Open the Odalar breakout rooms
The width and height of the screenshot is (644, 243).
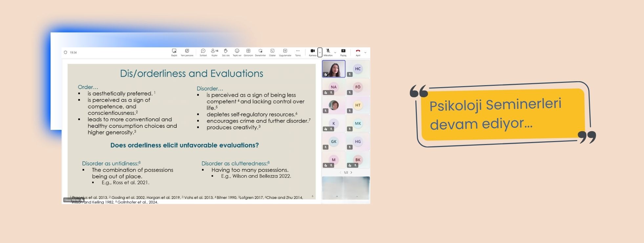pos(272,52)
